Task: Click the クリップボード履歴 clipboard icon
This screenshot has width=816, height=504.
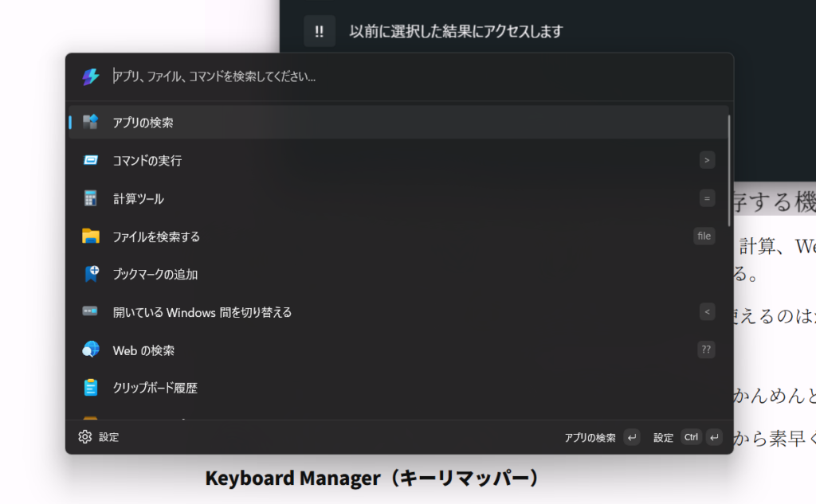Action: (90, 388)
